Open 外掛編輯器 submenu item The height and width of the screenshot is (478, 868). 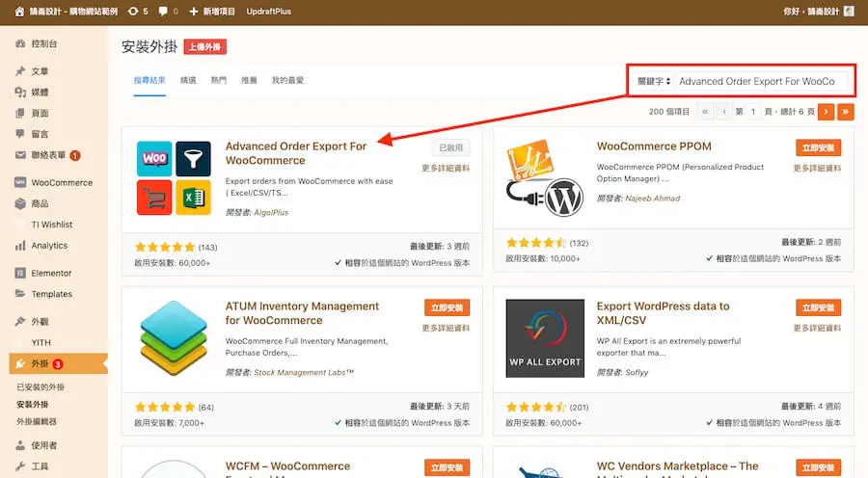click(x=37, y=421)
